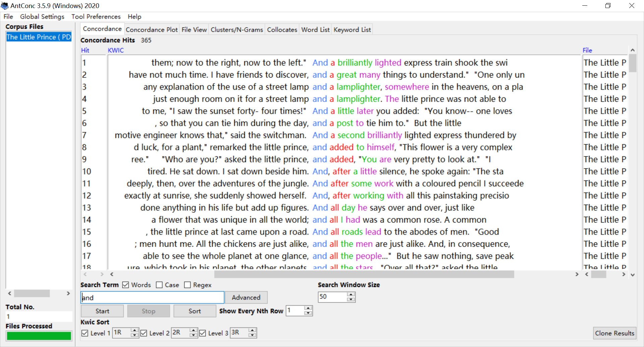Select The Little Prince corpus file

pos(39,37)
